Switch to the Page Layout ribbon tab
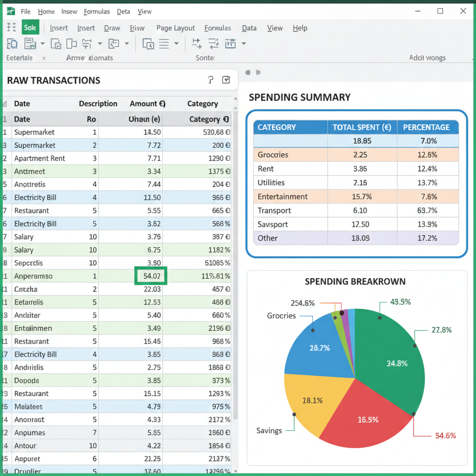This screenshot has height=476, width=476. click(175, 28)
